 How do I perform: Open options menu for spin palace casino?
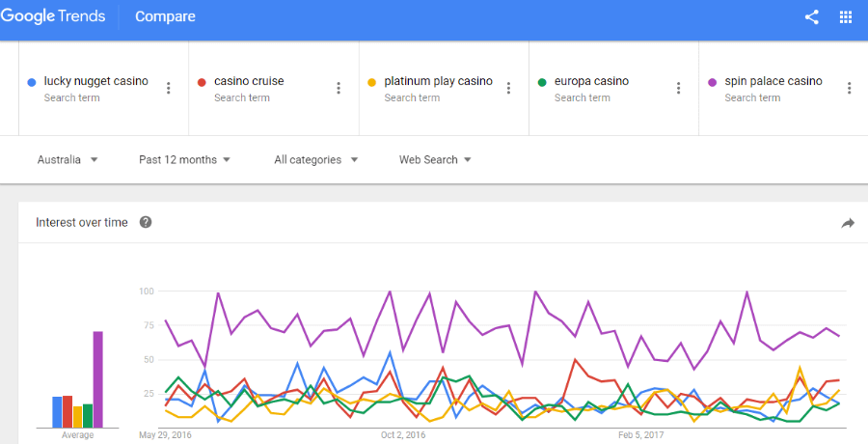coord(849,88)
